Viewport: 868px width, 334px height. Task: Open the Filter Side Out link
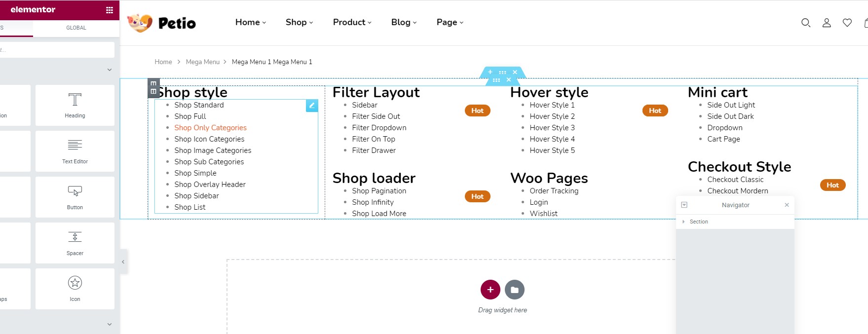click(376, 116)
